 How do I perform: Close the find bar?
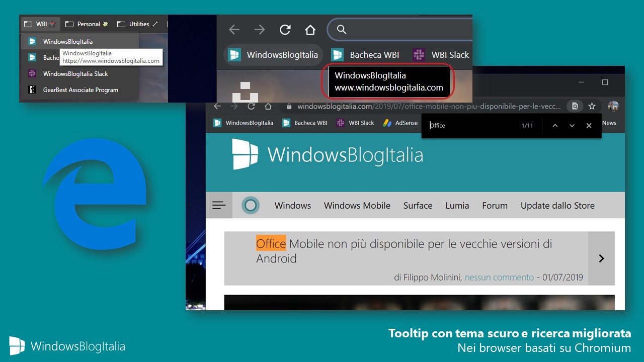click(589, 126)
